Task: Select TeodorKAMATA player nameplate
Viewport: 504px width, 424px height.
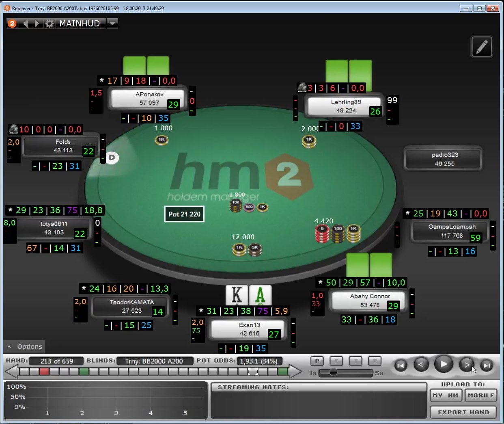Action: point(131,306)
